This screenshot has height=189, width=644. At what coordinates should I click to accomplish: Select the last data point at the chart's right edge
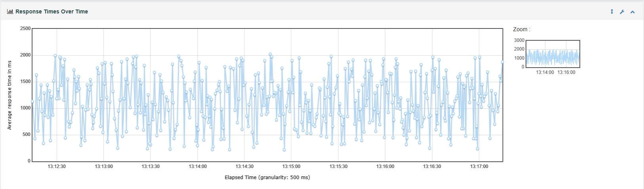point(502,62)
